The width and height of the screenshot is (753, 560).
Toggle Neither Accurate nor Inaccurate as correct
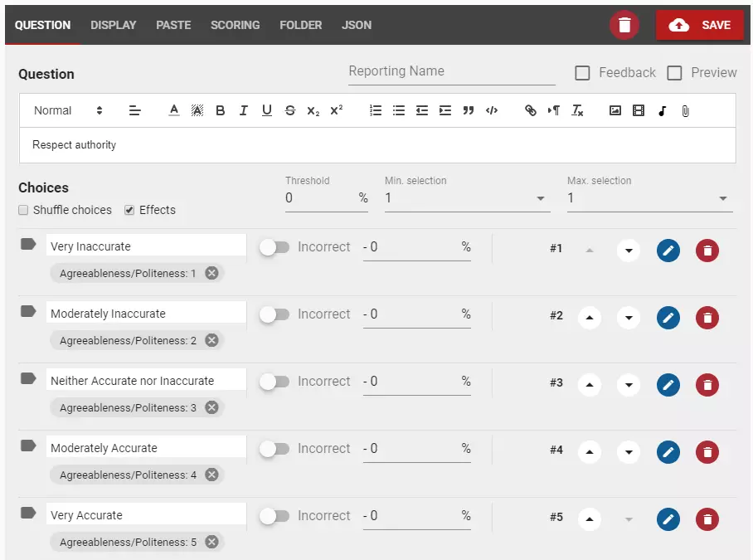coord(274,382)
